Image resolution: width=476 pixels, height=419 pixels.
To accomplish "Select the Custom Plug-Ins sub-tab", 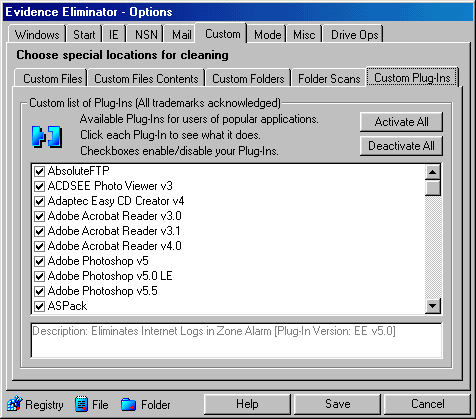I will [412, 77].
